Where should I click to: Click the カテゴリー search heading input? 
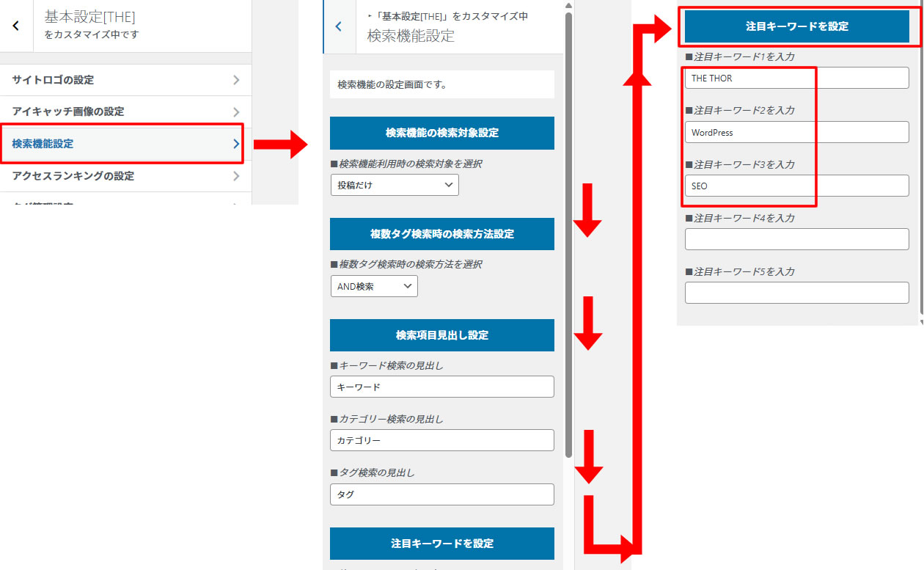[x=441, y=440]
